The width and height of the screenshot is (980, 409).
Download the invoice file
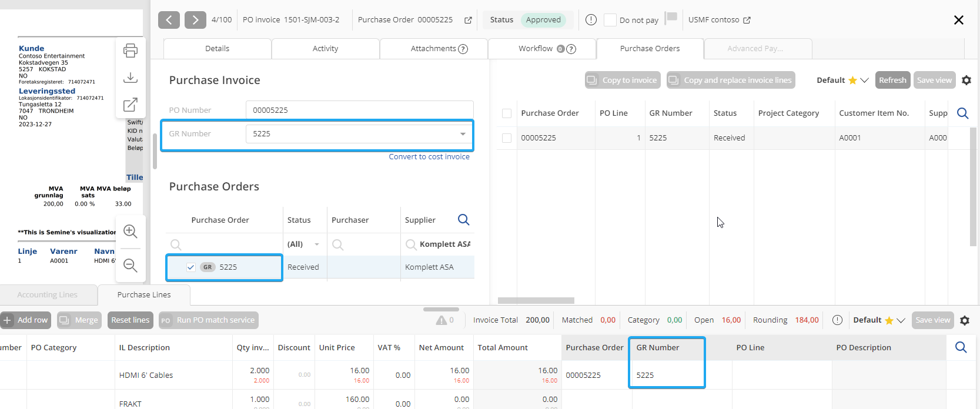[131, 78]
